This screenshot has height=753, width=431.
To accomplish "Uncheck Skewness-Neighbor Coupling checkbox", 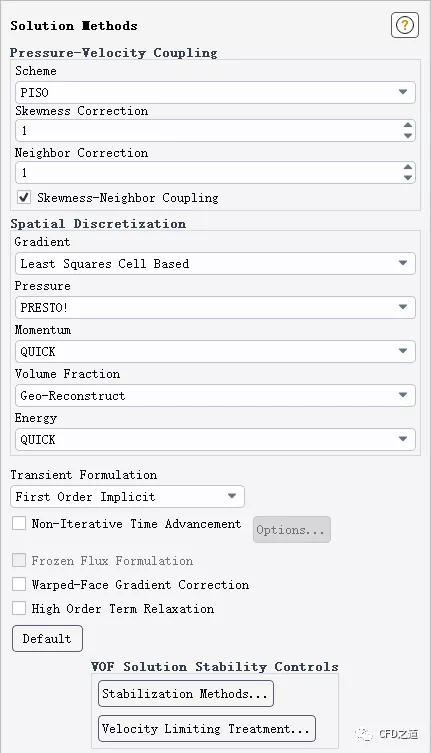I will coord(24,197).
